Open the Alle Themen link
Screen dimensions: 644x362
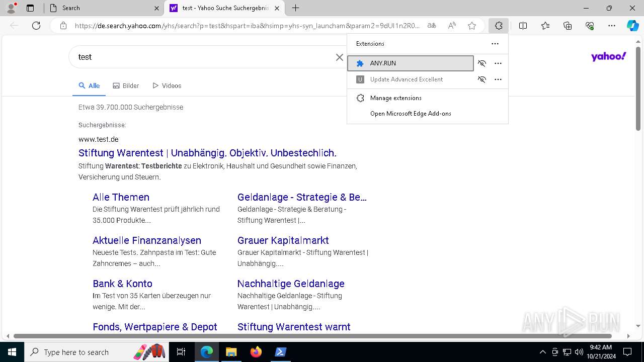click(x=121, y=197)
